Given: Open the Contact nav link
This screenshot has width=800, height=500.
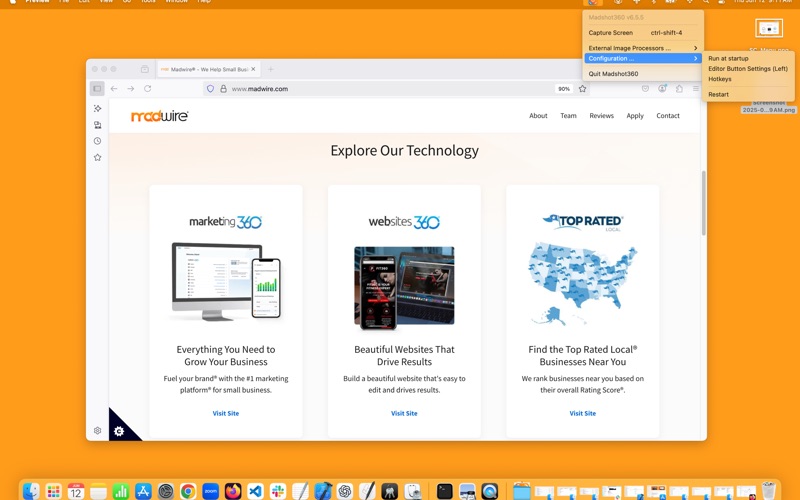Looking at the screenshot, I should click(x=668, y=116).
